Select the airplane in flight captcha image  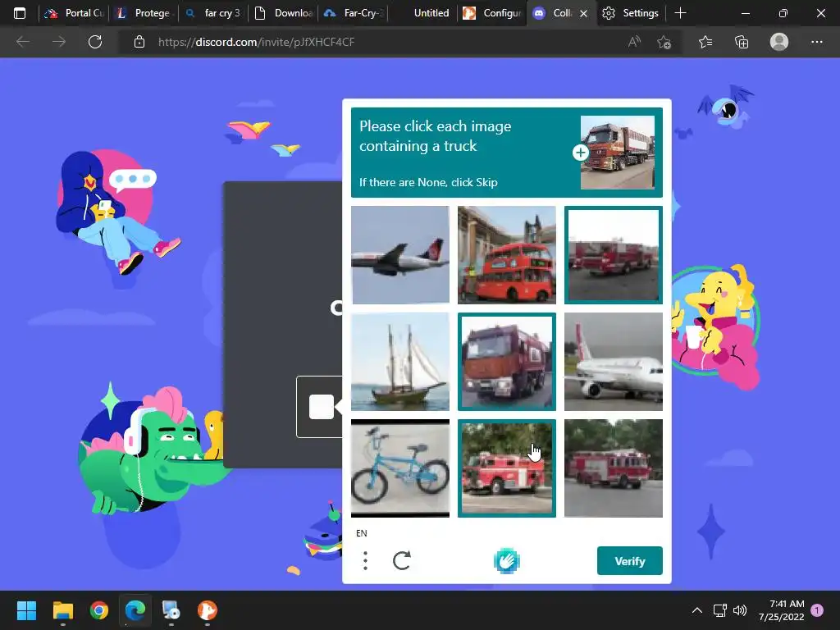(x=400, y=255)
